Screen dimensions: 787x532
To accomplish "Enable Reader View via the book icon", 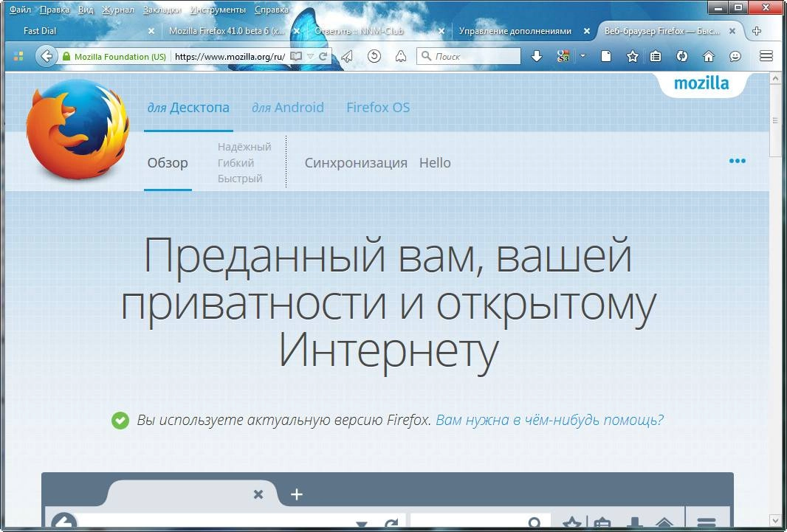I will pos(296,56).
